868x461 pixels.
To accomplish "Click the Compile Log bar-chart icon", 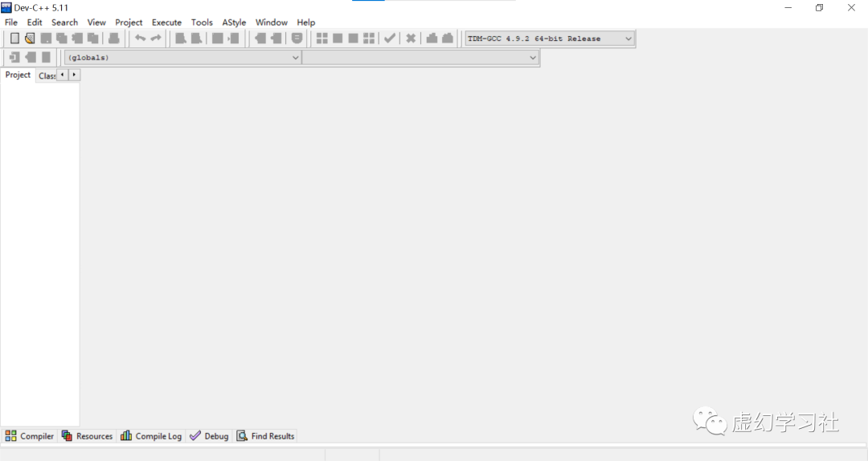I will (x=126, y=436).
